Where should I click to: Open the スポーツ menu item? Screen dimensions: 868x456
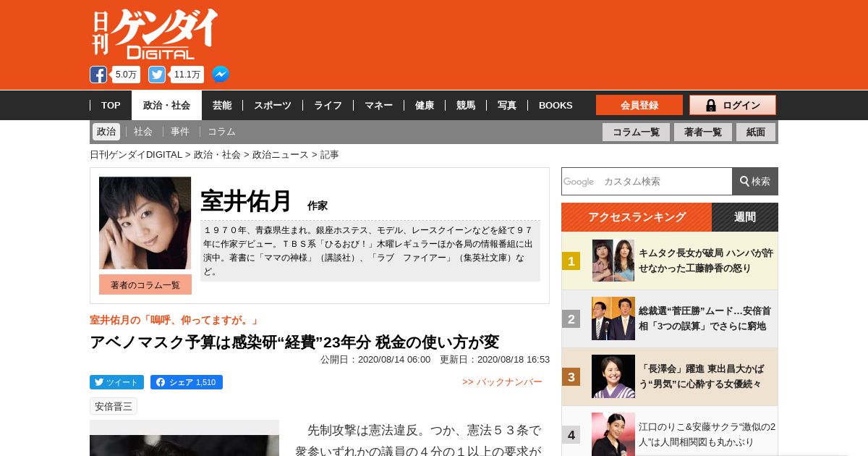273,105
